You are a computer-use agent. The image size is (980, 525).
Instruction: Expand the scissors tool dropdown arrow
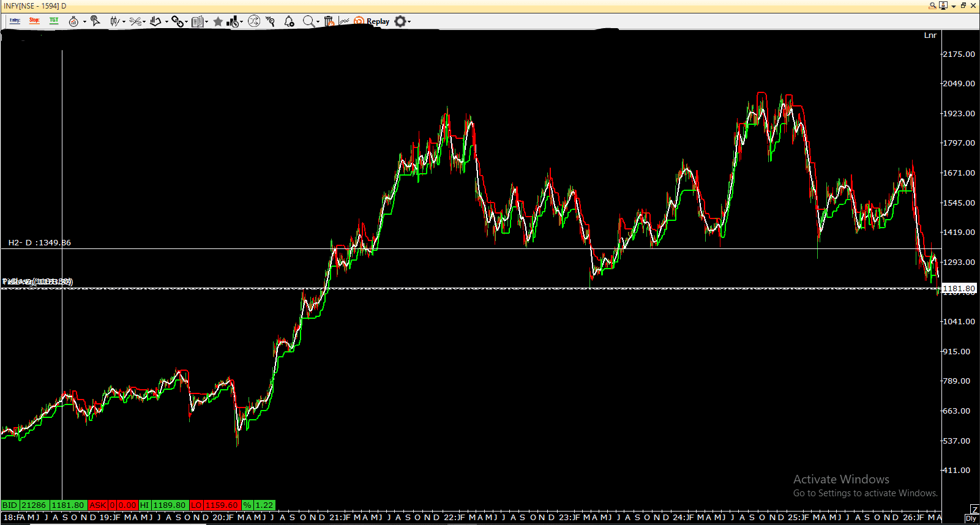[144, 22]
